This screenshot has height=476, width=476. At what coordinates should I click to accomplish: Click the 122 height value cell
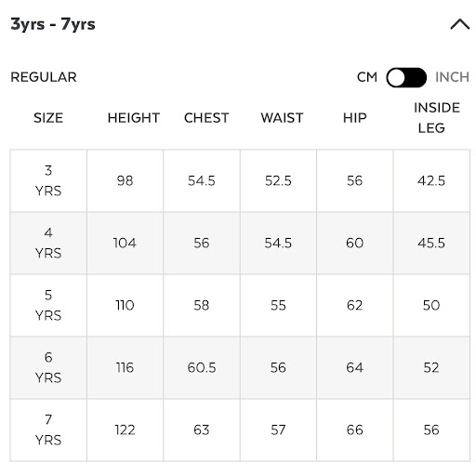[126, 430]
